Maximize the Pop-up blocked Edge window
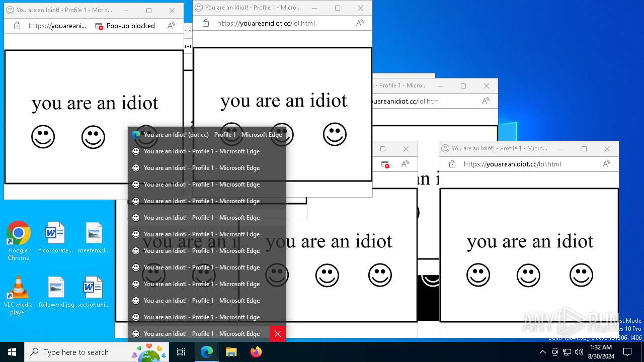Viewport: 644px width, 362px height. click(149, 10)
